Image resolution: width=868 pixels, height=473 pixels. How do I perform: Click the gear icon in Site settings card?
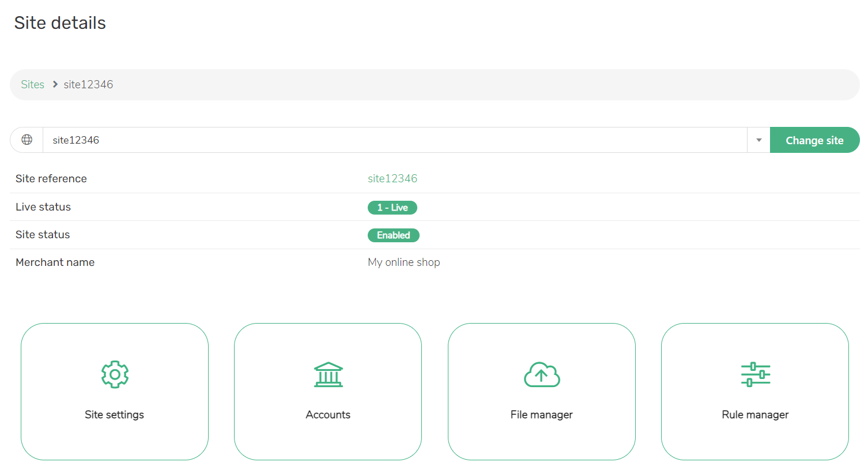tap(115, 374)
